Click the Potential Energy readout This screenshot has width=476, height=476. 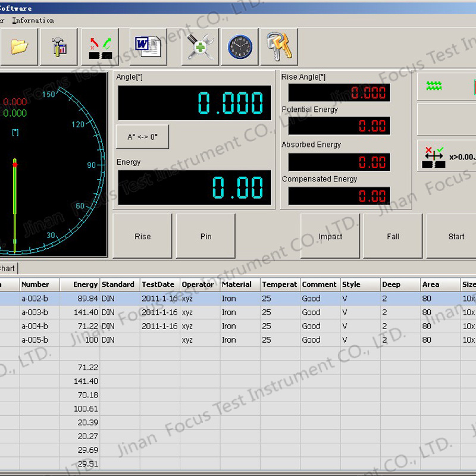(339, 126)
